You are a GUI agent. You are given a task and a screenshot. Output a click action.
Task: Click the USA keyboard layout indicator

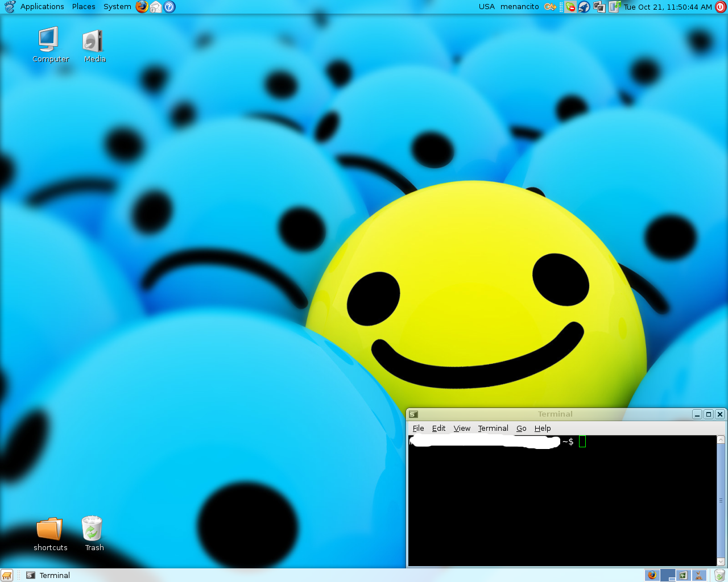click(487, 7)
